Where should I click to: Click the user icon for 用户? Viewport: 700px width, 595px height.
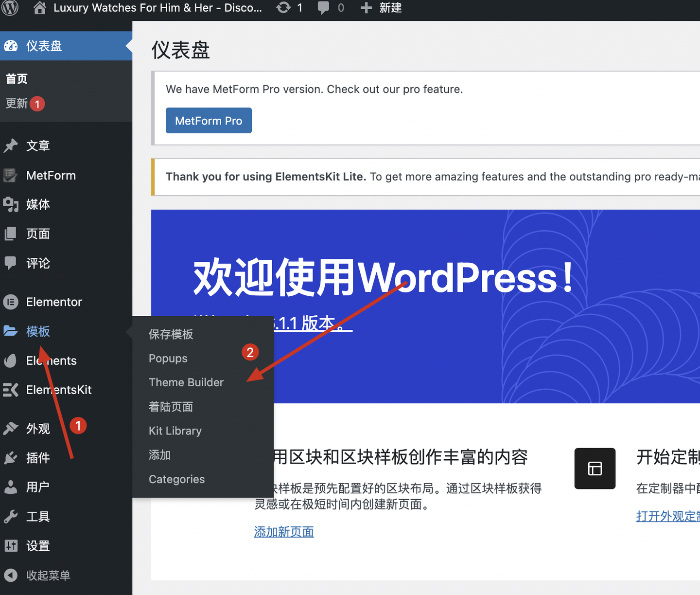click(11, 487)
